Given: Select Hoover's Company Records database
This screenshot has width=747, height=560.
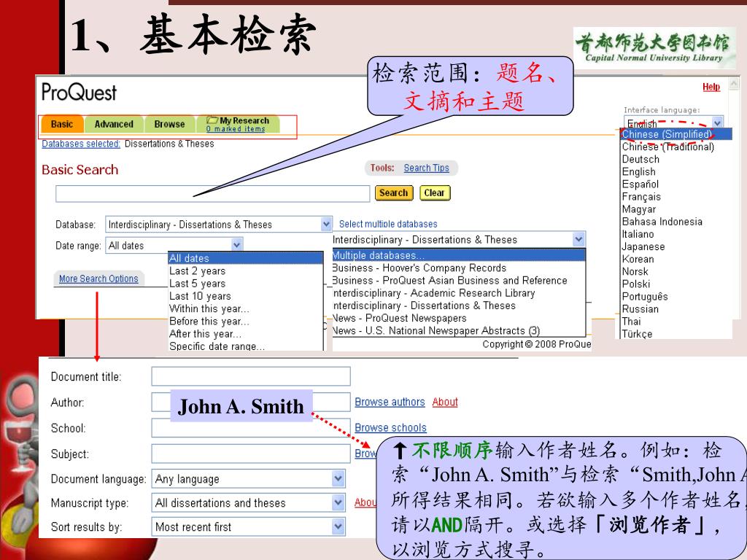Looking at the screenshot, I should pos(459,268).
